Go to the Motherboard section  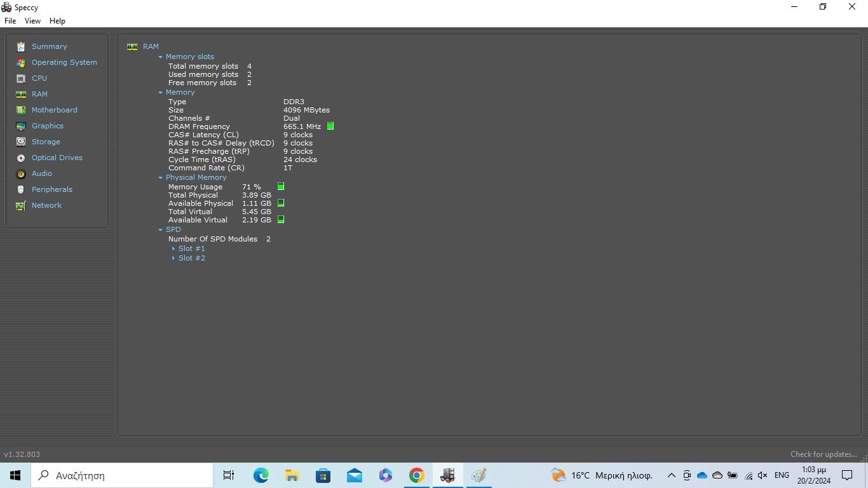[x=54, y=110]
